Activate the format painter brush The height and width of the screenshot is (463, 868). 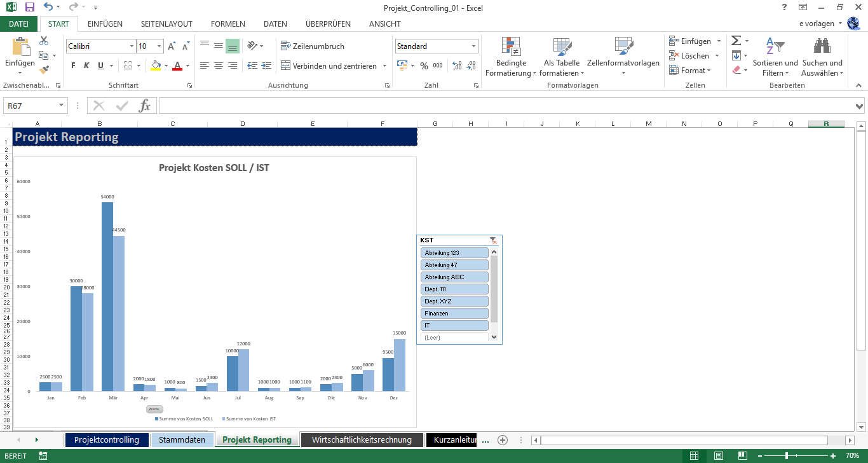tap(44, 70)
